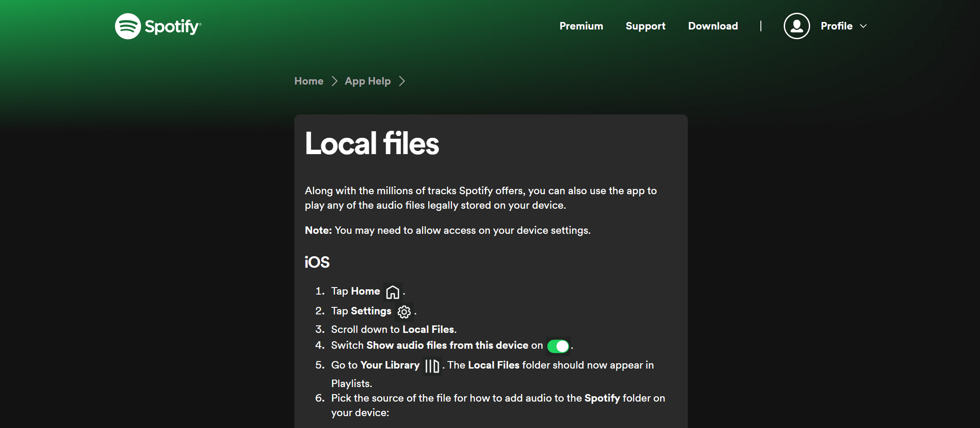Click the 'Your Library' bold text
Viewport: 980px width, 428px height.
coord(390,365)
